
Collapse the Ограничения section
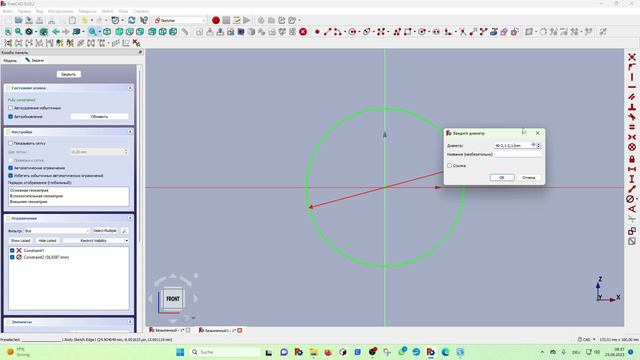coord(130,218)
